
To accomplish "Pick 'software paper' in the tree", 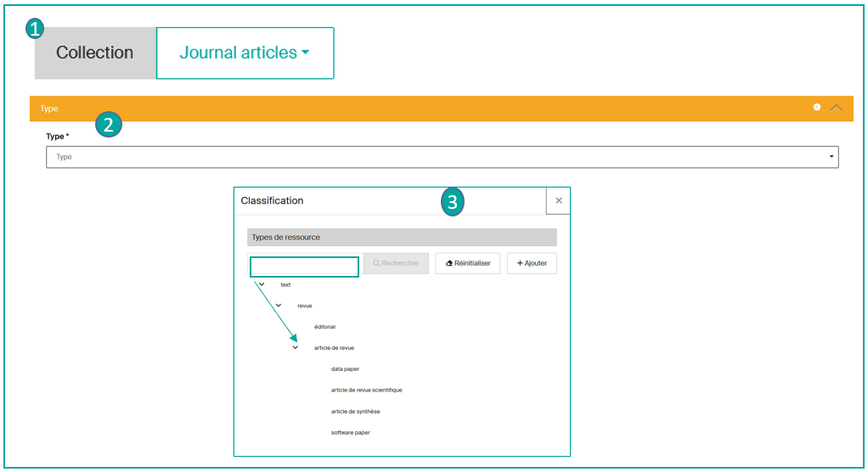I will 350,432.
